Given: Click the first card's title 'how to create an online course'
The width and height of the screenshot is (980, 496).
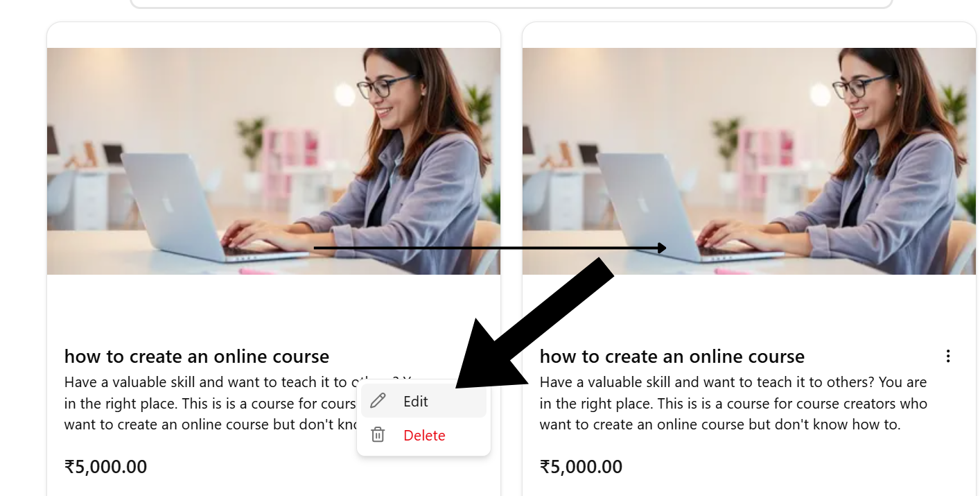Looking at the screenshot, I should pyautogui.click(x=197, y=357).
